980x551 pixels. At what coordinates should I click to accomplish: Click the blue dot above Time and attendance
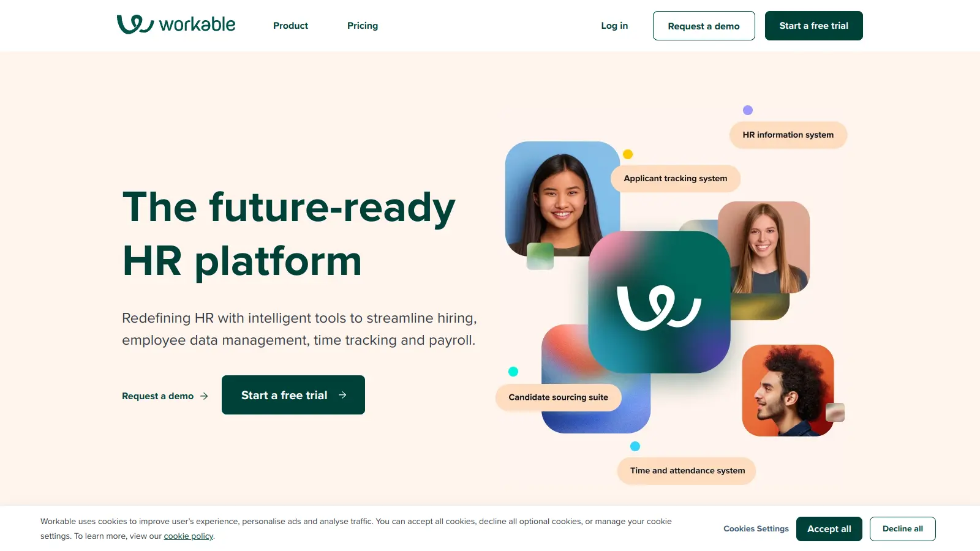pyautogui.click(x=635, y=446)
